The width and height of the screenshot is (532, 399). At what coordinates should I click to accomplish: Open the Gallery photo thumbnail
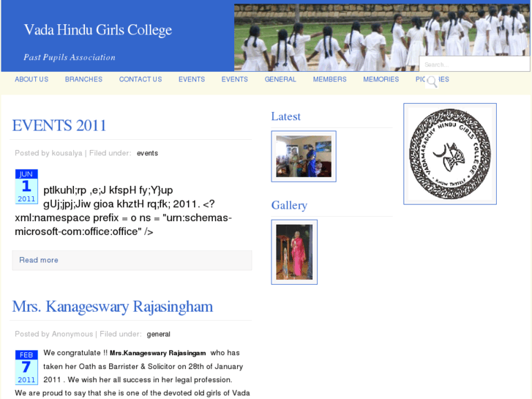[294, 252]
